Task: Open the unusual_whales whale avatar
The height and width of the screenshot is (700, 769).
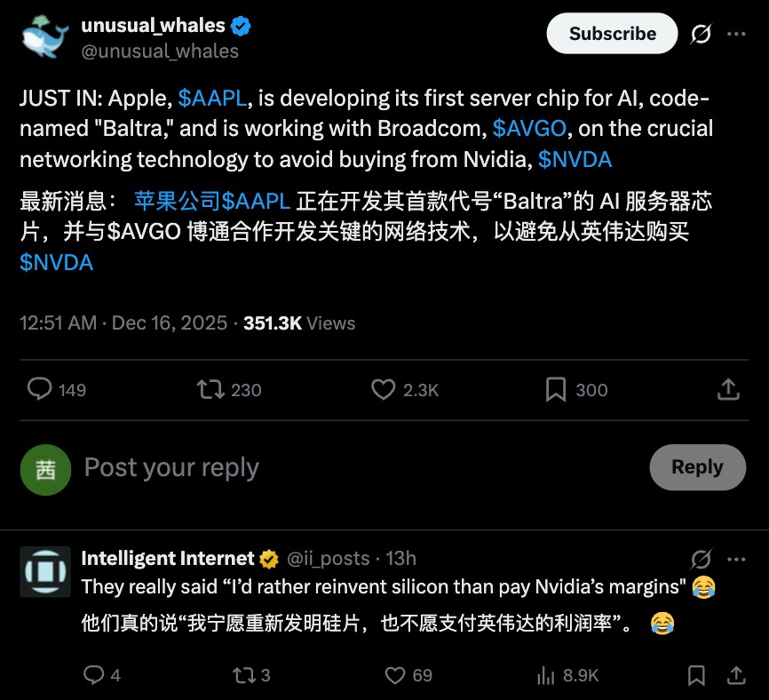Action: (x=44, y=38)
